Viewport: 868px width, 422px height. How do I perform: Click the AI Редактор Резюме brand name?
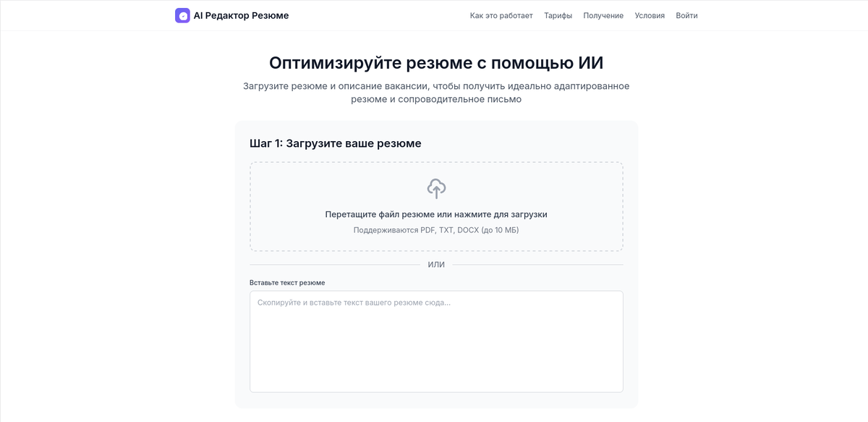pos(241,15)
